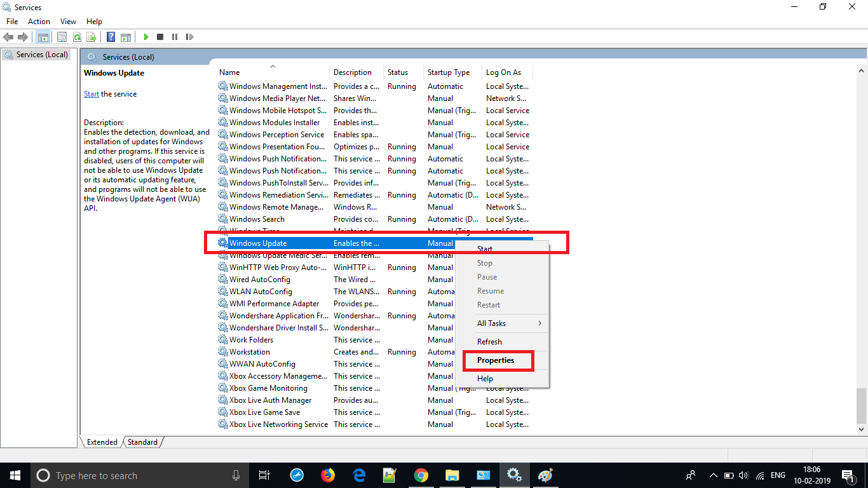Toggle the Show/Hide Console Tree toolbar icon
The width and height of the screenshot is (868, 488).
coord(43,37)
